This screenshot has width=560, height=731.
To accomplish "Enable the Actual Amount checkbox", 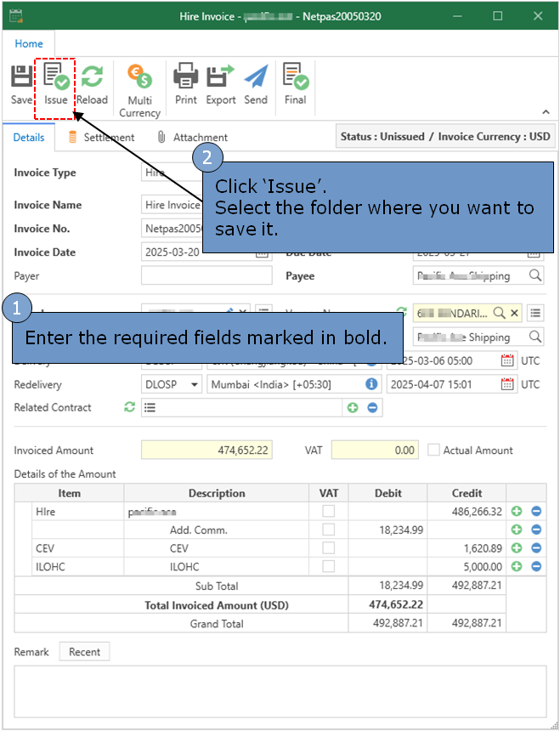I will click(x=434, y=450).
